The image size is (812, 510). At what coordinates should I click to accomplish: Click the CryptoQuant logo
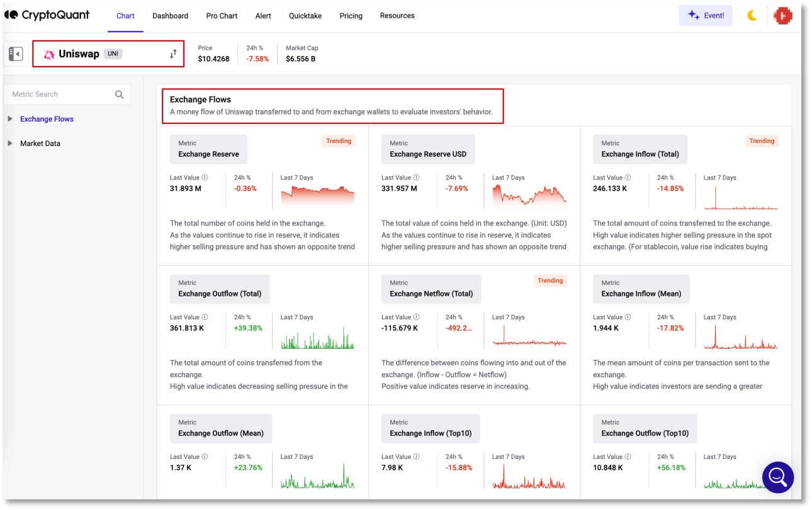point(47,15)
